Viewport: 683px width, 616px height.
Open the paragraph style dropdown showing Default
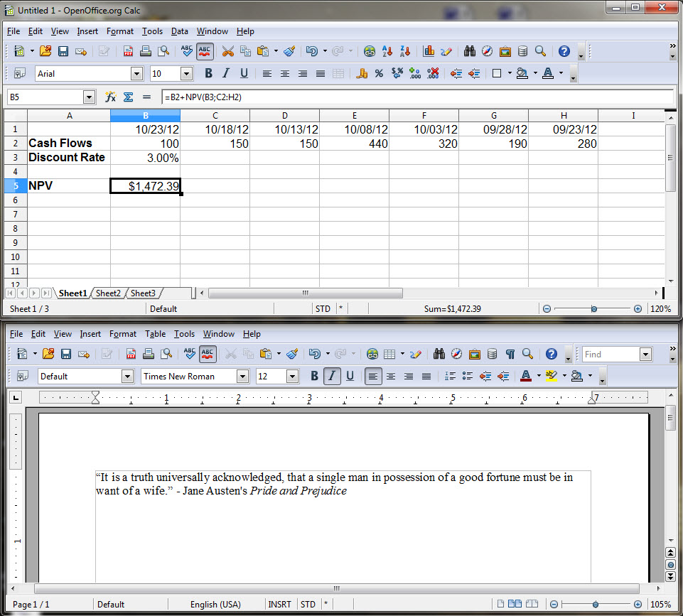click(85, 377)
